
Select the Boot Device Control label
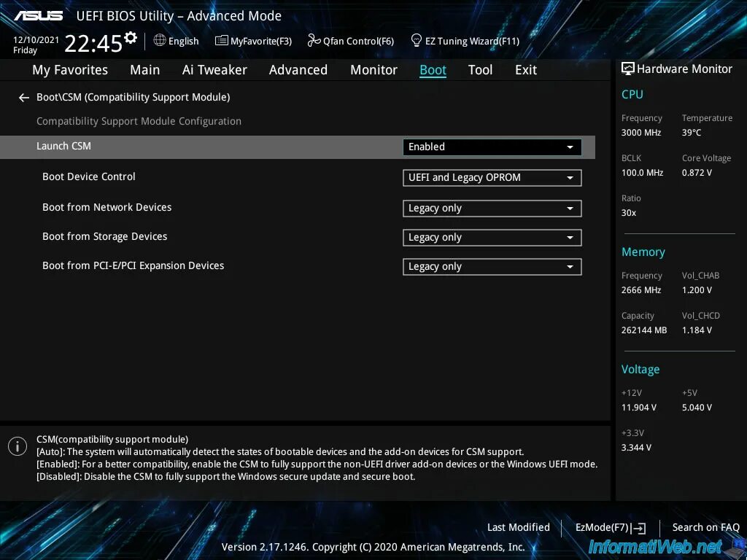click(x=88, y=176)
